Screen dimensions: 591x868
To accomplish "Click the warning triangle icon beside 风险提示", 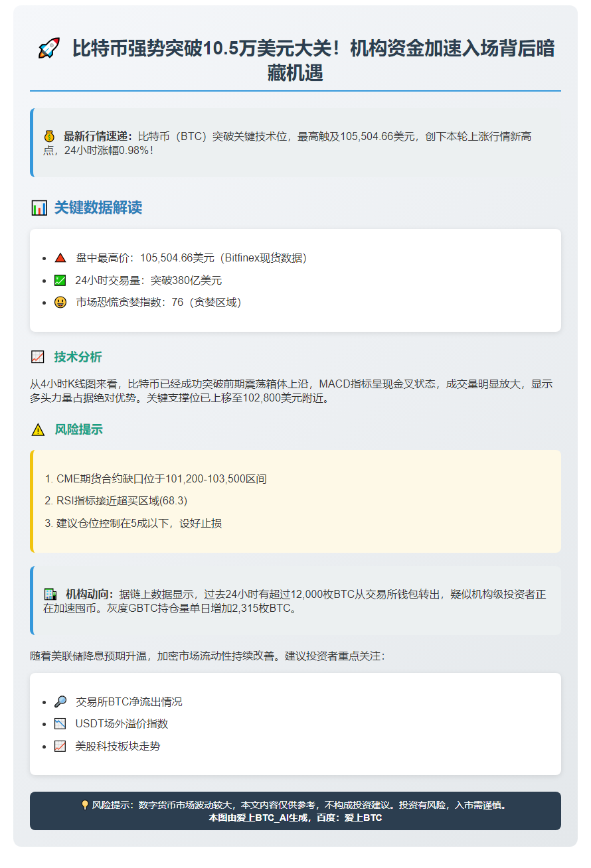I will click(x=38, y=430).
